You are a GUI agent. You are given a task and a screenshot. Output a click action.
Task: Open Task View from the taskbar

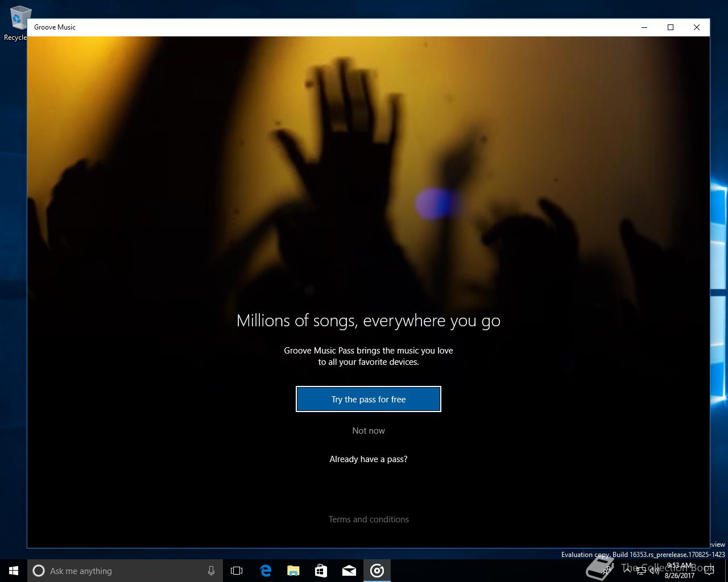tap(237, 571)
